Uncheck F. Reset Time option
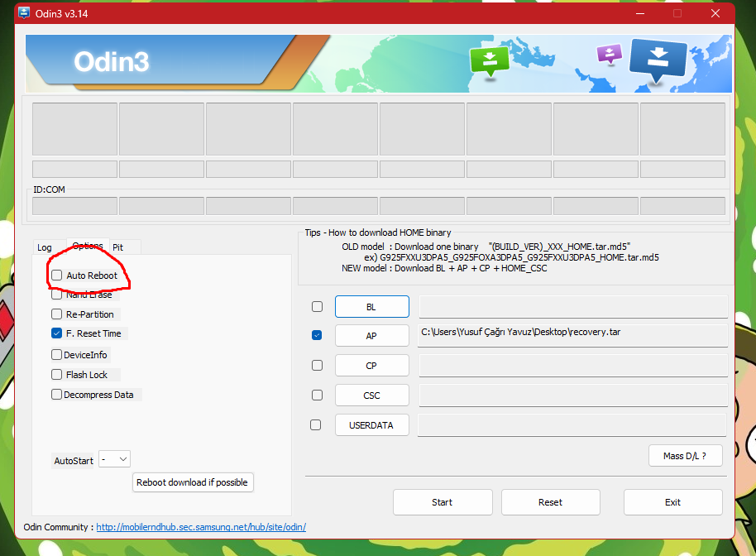 pos(57,333)
